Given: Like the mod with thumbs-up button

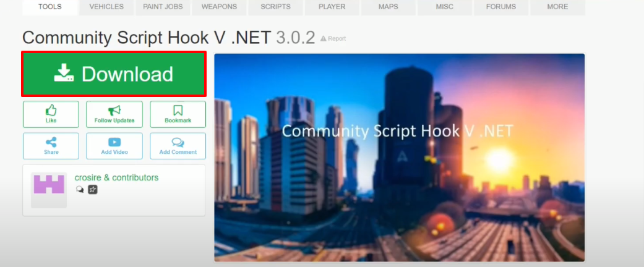Looking at the screenshot, I should tap(51, 114).
